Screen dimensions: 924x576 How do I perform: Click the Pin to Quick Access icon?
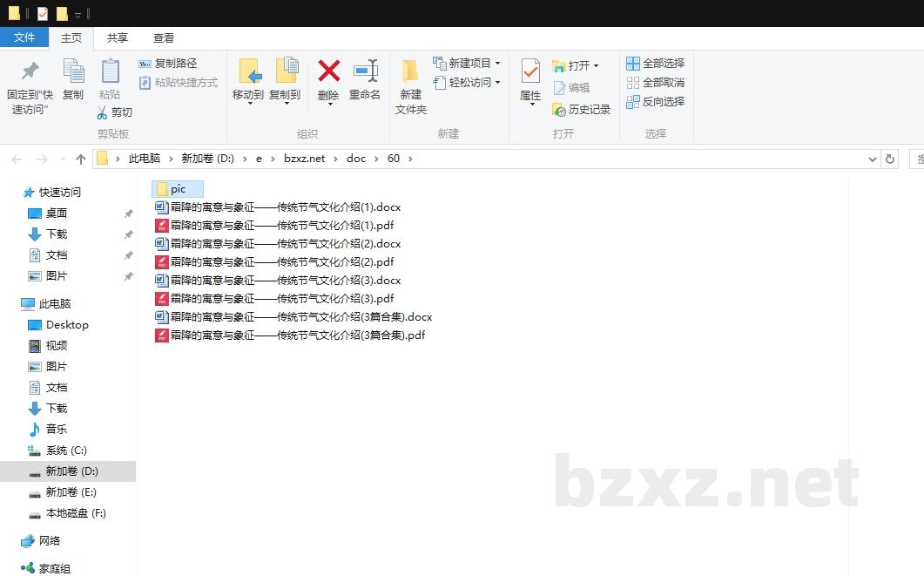point(30,71)
